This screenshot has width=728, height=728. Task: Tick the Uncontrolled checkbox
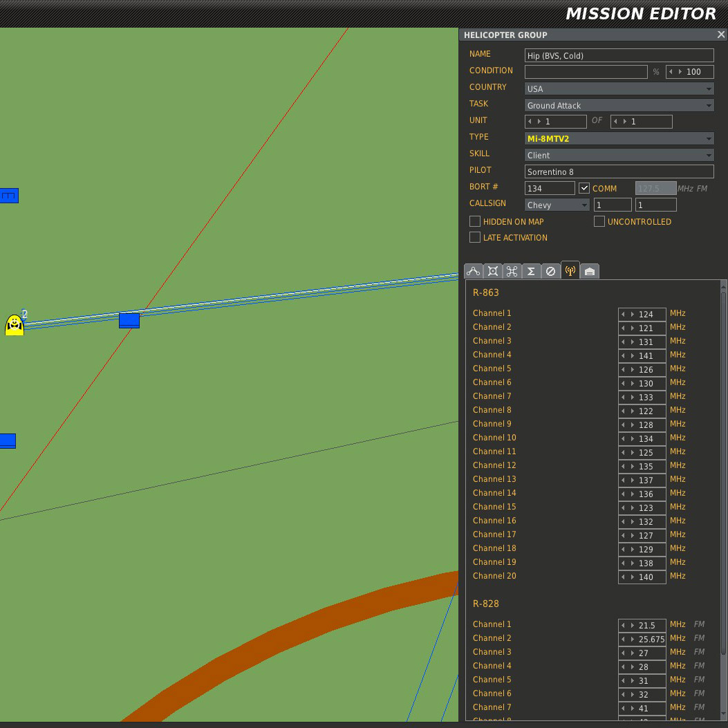[x=599, y=221]
